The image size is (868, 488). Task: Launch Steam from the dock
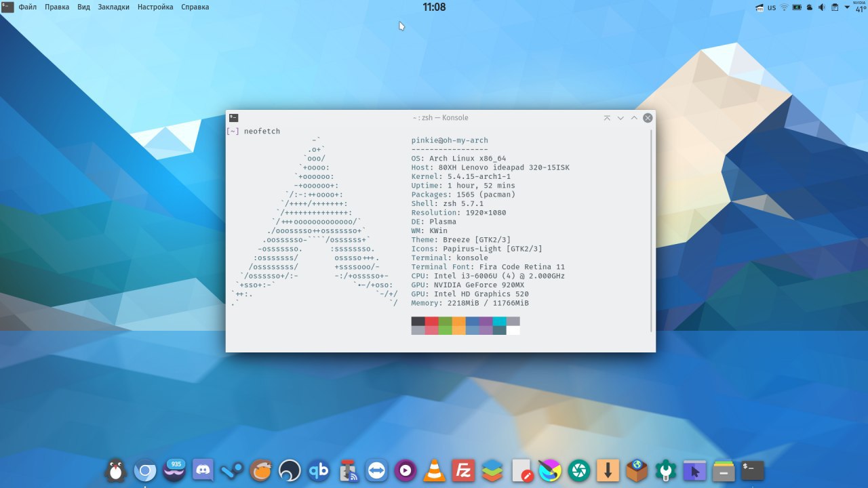(232, 470)
